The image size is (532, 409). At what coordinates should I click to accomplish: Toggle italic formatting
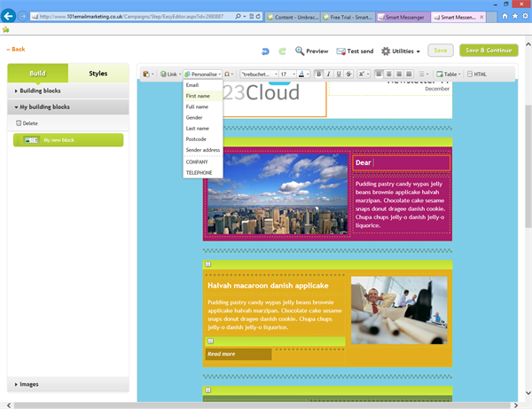click(x=328, y=74)
